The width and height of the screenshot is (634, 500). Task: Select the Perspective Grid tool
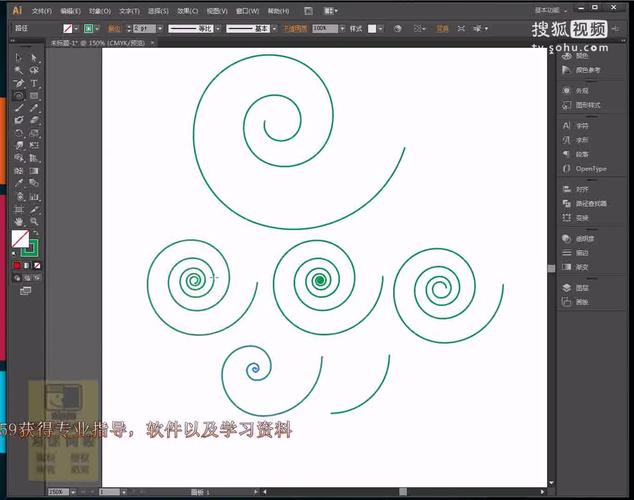click(34, 158)
